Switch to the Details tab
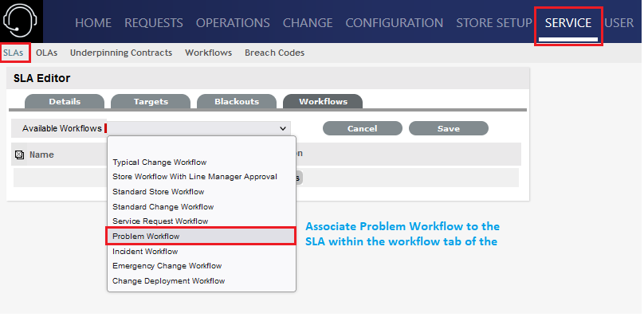The image size is (644, 317). pos(65,101)
